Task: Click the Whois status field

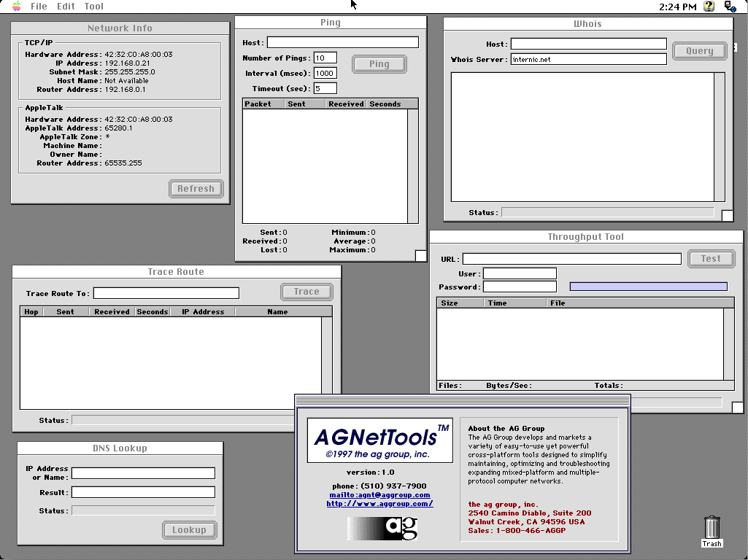Action: (608, 213)
